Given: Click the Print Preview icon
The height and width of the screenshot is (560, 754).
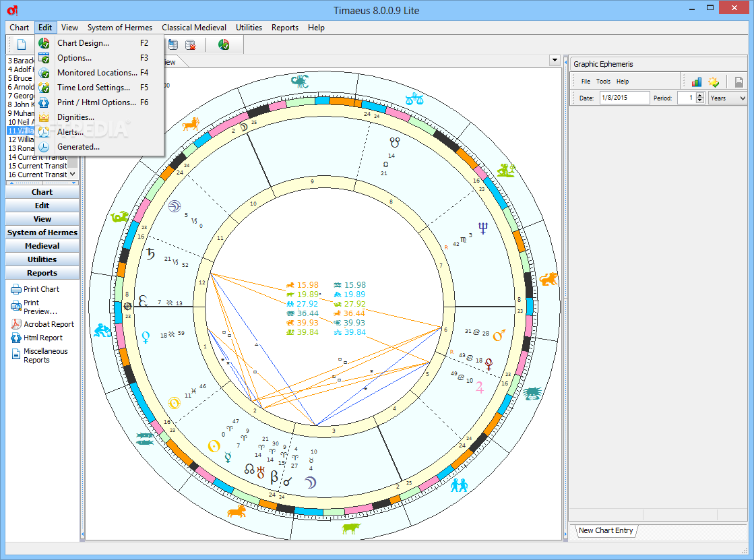Looking at the screenshot, I should tap(16, 306).
